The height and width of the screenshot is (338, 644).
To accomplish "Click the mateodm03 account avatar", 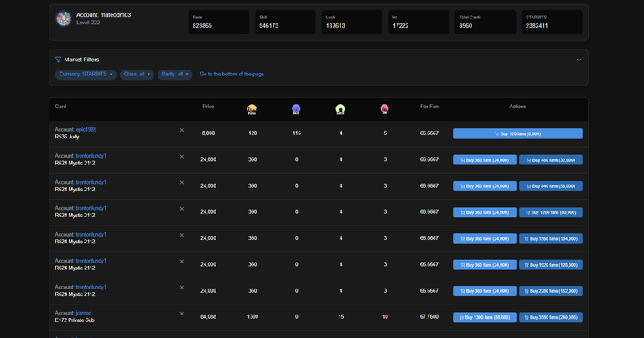I will pos(64,19).
